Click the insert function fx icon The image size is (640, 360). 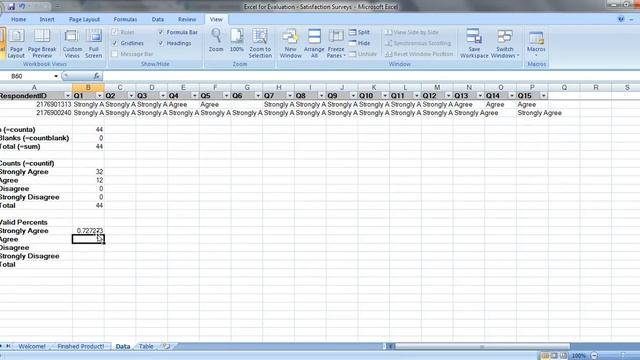96,76
